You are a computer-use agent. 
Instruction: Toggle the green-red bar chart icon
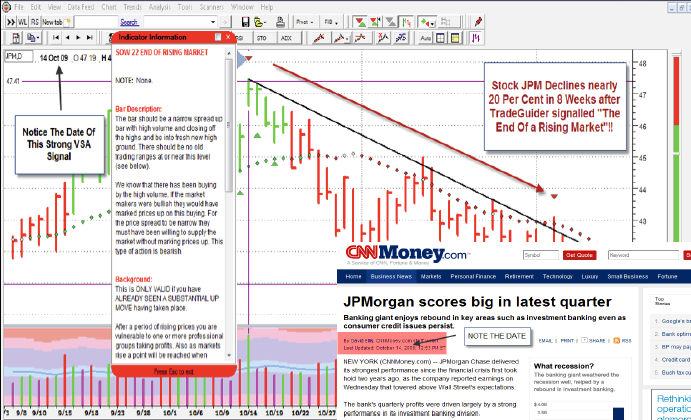tap(406, 22)
